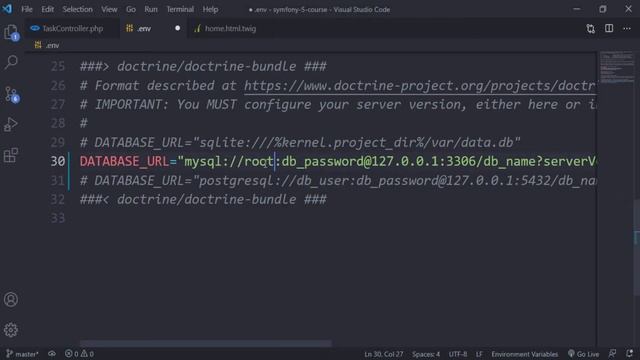Open the Search view icon

[x=11, y=62]
